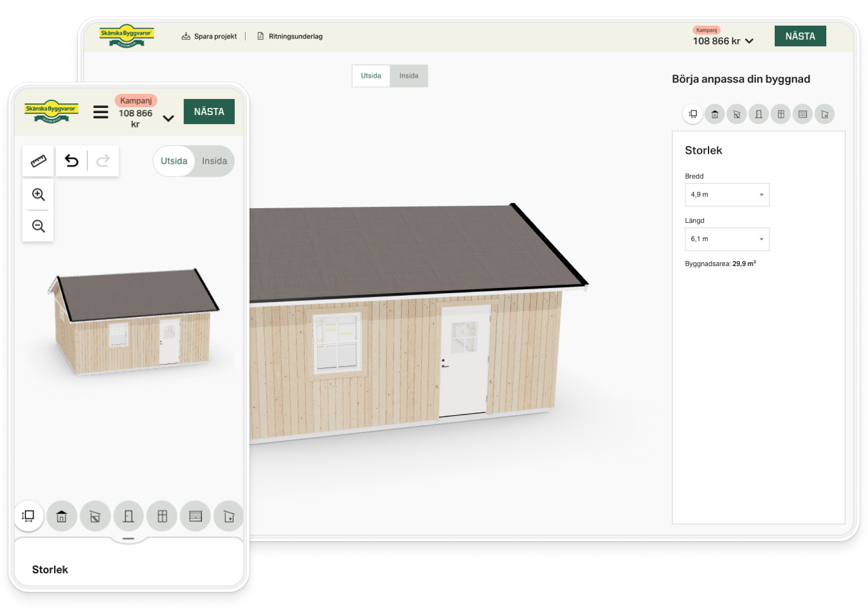Click Storlek heading in mobile bottom sheet
The height and width of the screenshot is (608, 868).
(50, 570)
